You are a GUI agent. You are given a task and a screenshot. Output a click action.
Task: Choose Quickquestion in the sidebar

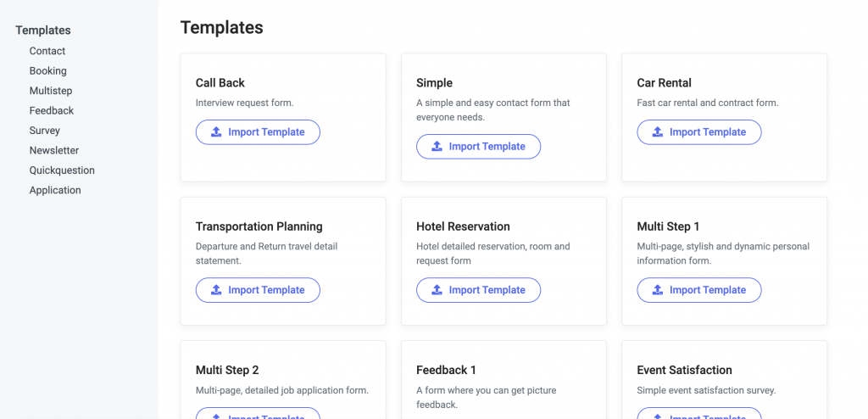coord(62,170)
